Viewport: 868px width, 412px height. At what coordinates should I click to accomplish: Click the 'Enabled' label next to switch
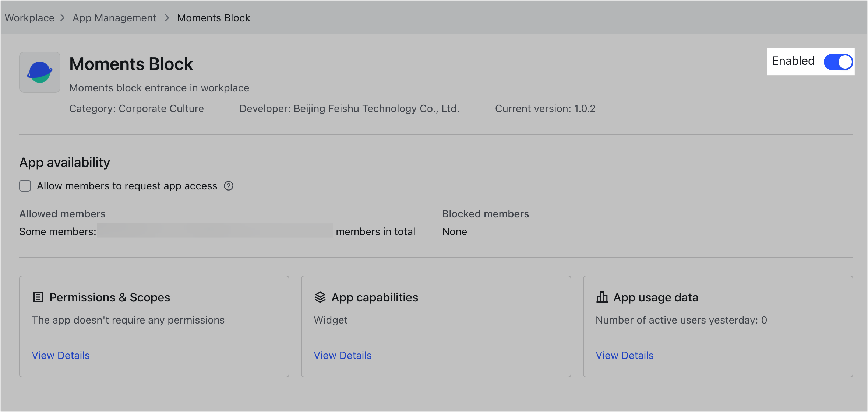pos(793,61)
